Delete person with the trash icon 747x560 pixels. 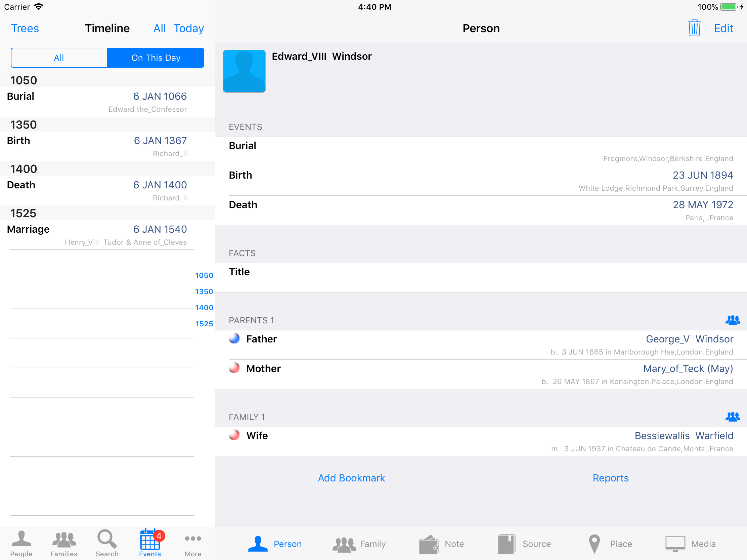tap(694, 28)
